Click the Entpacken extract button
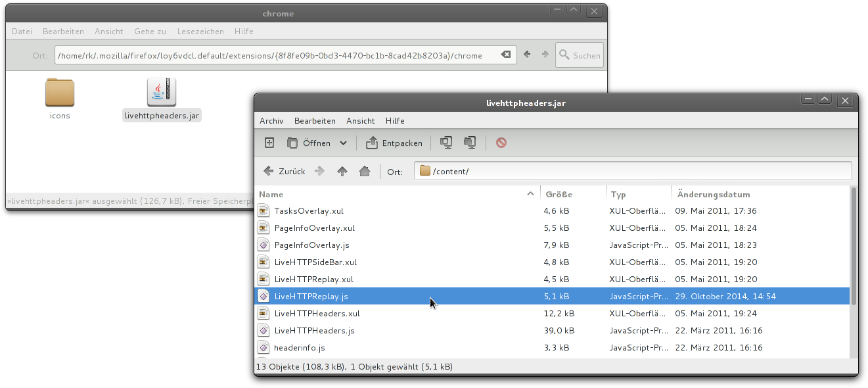The image size is (868, 388). tap(394, 143)
